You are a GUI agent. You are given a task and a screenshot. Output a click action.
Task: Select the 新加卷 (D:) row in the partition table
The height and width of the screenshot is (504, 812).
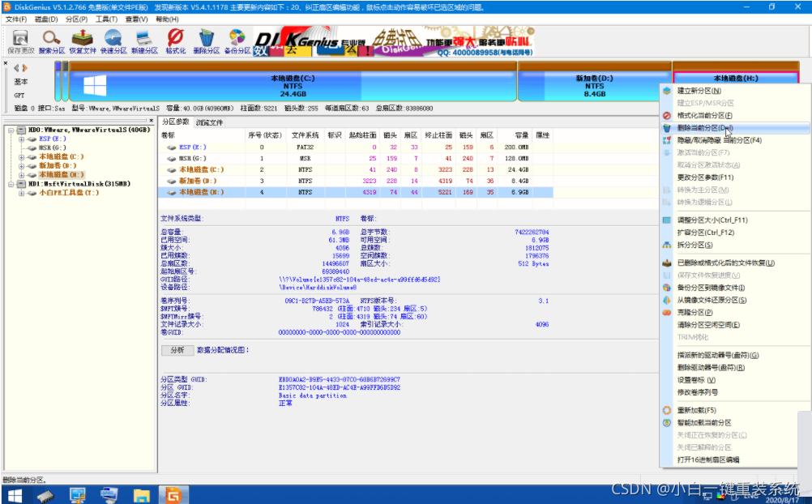[x=355, y=182]
